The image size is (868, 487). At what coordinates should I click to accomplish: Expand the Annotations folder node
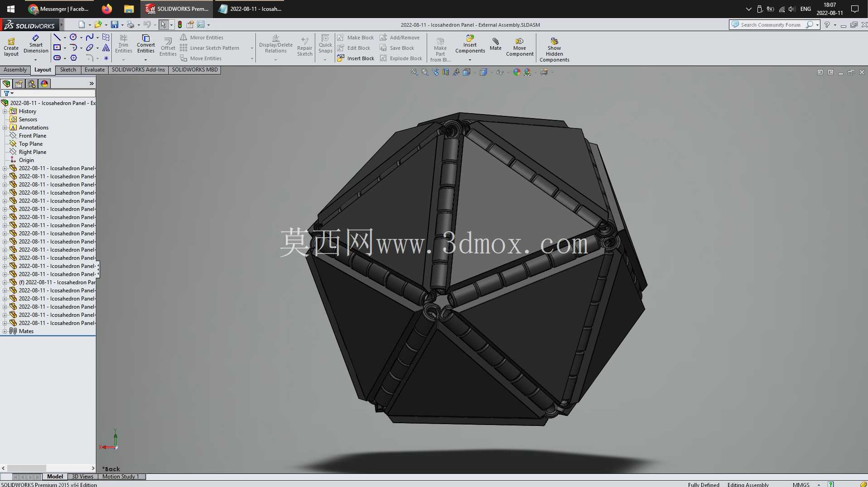[x=5, y=128]
